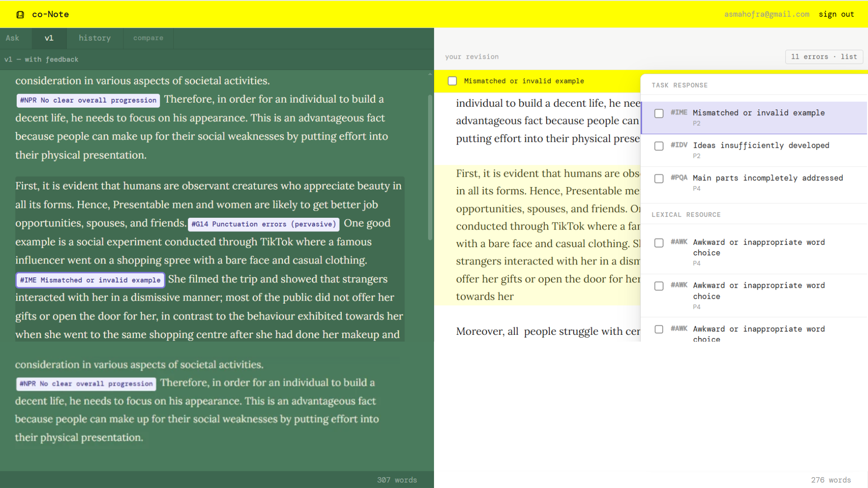This screenshot has width=868, height=488.
Task: Click in the revision paragraph starting 'Moreover, all people'
Action: coord(548,331)
